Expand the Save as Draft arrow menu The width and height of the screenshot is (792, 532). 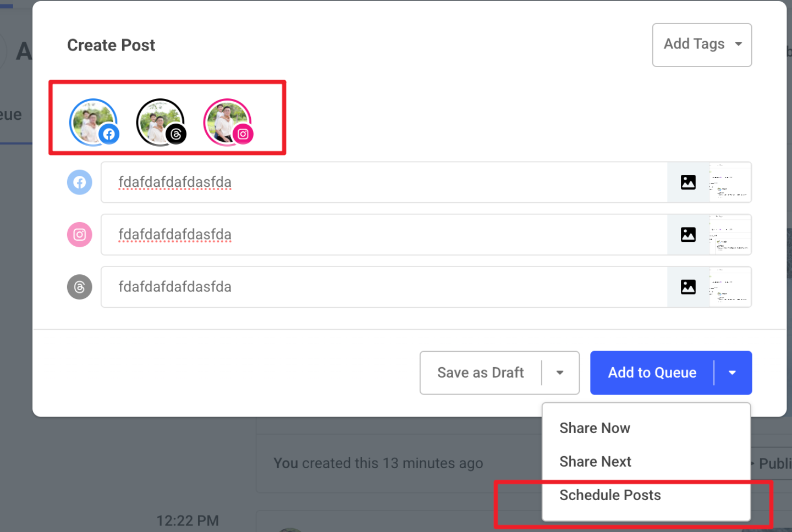point(560,373)
